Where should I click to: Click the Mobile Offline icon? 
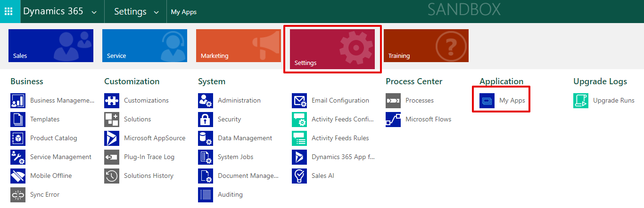pyautogui.click(x=18, y=176)
